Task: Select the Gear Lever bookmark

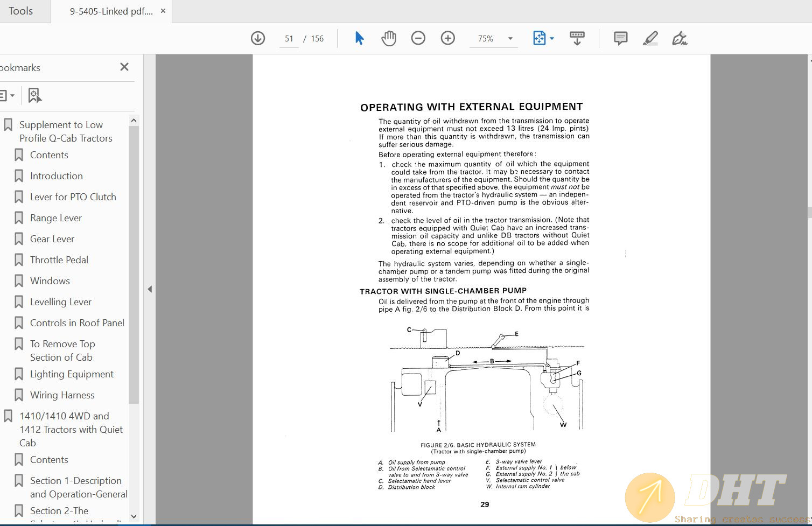Action: (52, 239)
